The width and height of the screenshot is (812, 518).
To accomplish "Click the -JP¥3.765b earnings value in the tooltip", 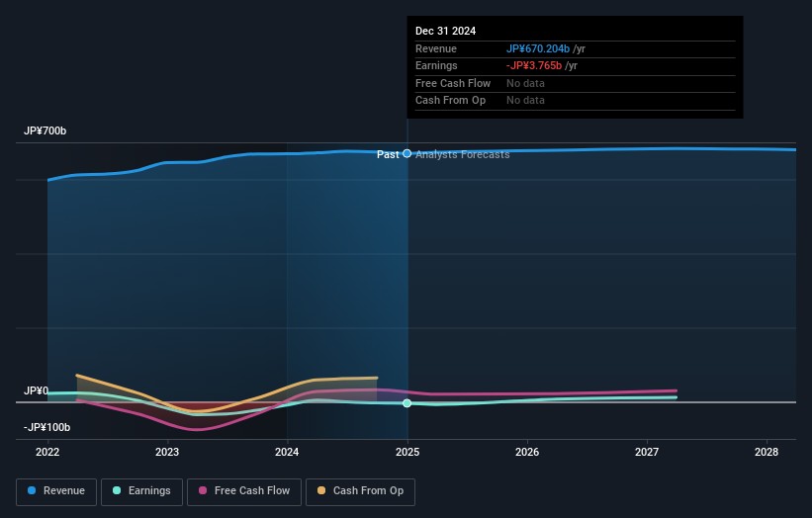I will pos(534,66).
